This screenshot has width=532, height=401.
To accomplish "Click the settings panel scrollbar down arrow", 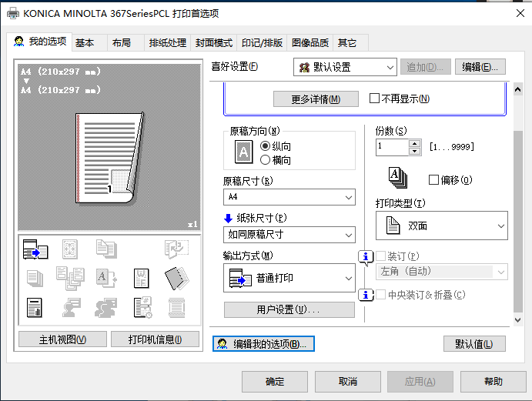I will click(x=517, y=319).
